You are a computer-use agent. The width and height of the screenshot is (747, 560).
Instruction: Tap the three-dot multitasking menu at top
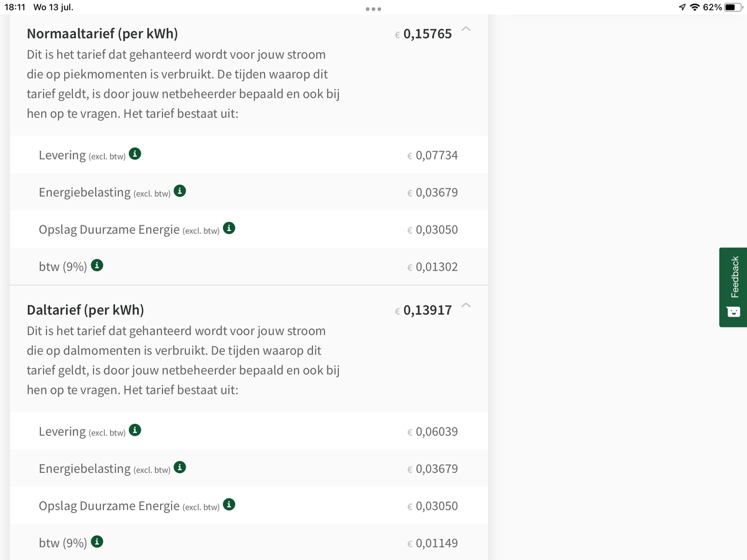374,9
